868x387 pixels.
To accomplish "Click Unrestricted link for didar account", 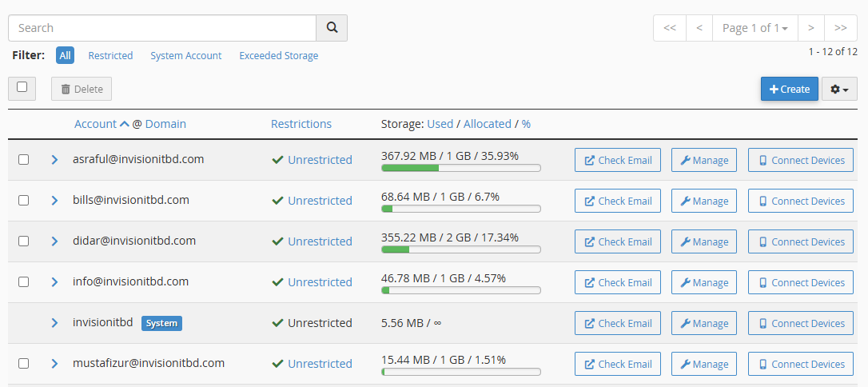I will point(320,241).
